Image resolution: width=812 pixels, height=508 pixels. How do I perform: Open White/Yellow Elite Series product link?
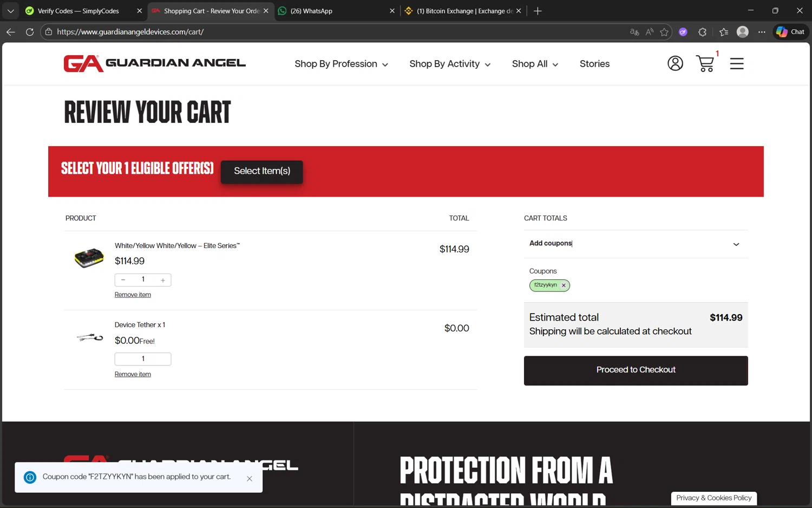(177, 245)
